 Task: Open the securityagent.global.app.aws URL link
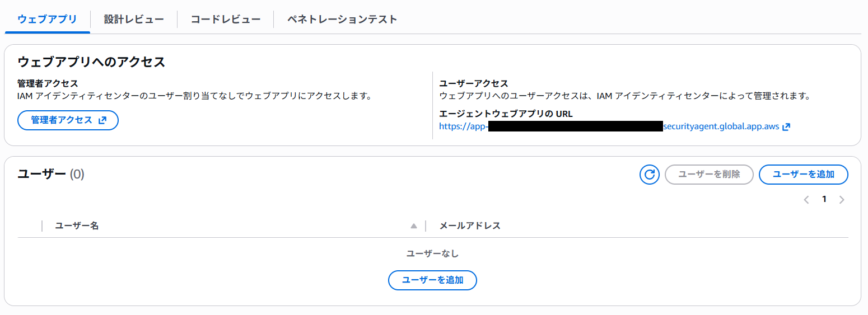pos(720,127)
